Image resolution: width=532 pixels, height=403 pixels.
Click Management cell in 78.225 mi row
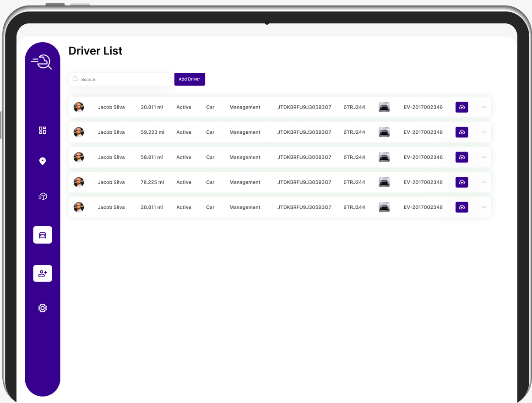(245, 182)
